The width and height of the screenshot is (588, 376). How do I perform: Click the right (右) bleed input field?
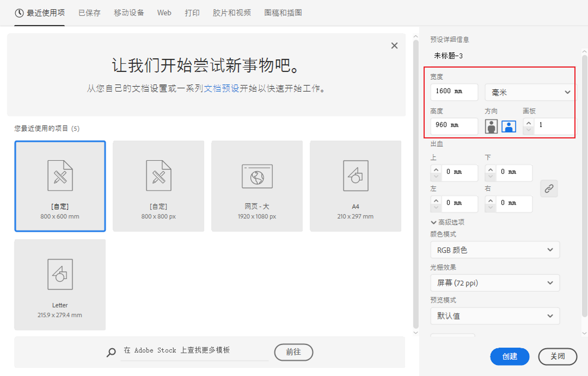coord(514,204)
